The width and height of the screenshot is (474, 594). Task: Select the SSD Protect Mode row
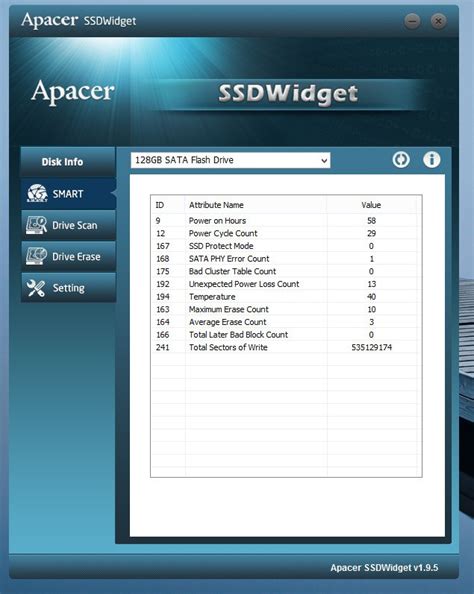[284, 246]
